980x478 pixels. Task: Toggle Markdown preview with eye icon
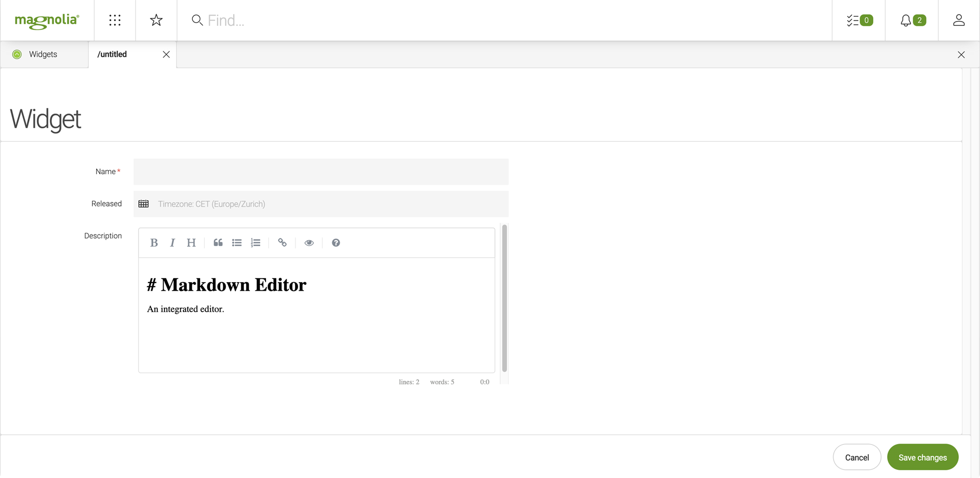(x=309, y=243)
